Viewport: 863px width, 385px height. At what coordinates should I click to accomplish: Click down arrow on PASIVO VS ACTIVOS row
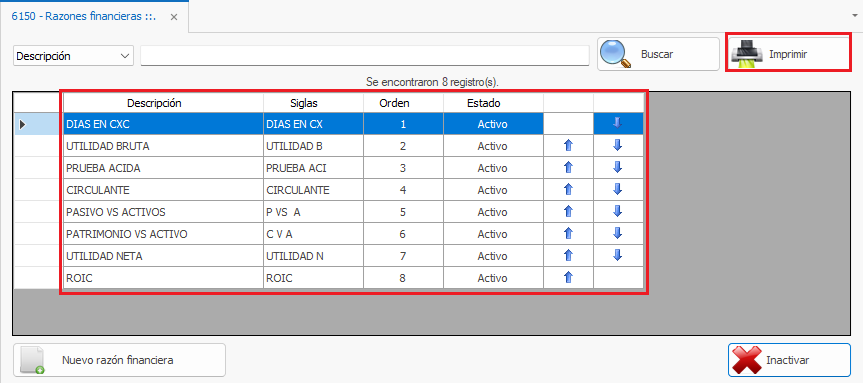(618, 212)
